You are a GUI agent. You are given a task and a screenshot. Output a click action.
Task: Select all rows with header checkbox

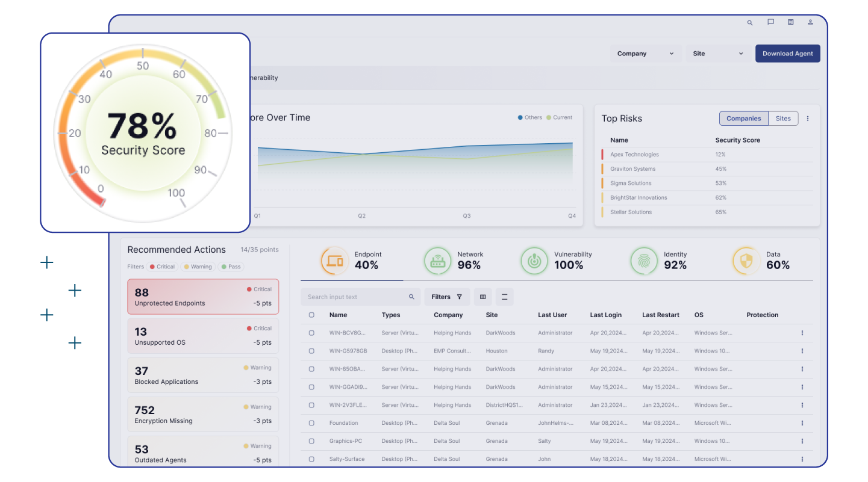pyautogui.click(x=311, y=315)
